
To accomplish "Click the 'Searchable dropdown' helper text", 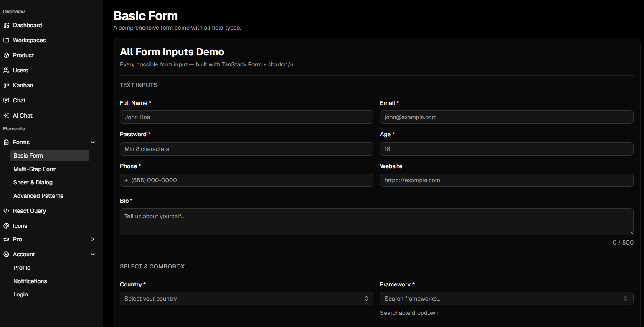I will tap(409, 313).
